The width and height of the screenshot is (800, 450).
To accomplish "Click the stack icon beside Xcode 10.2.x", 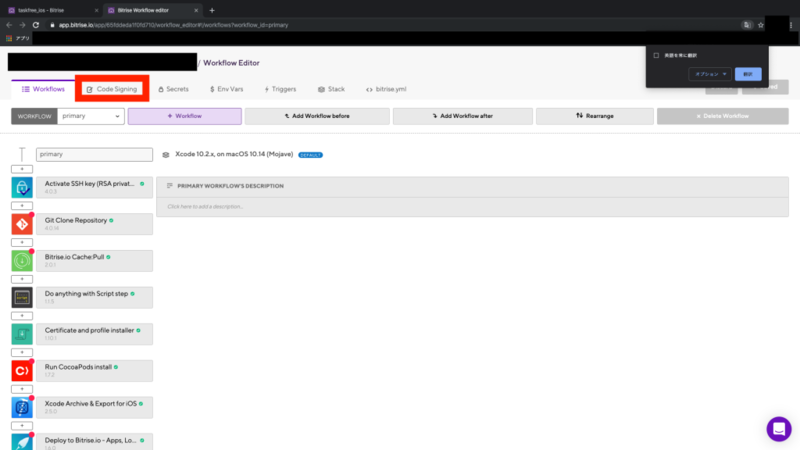I will (x=166, y=155).
